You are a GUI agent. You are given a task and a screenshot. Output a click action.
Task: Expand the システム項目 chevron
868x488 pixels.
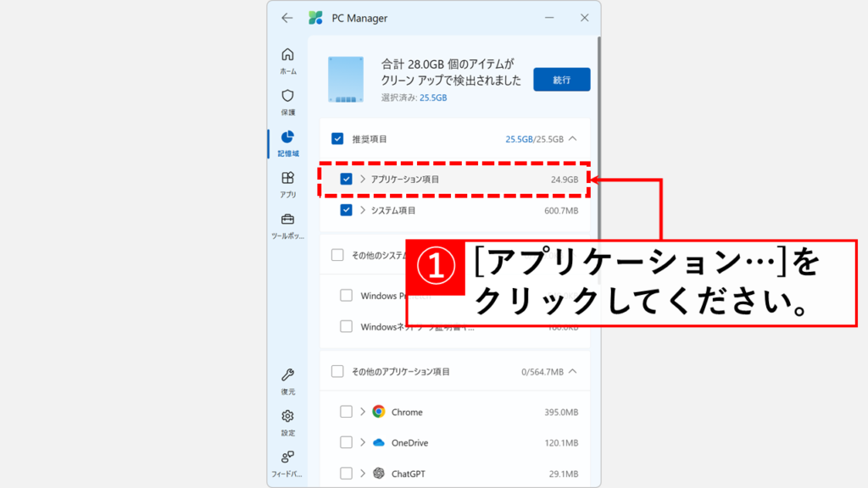pyautogui.click(x=363, y=210)
